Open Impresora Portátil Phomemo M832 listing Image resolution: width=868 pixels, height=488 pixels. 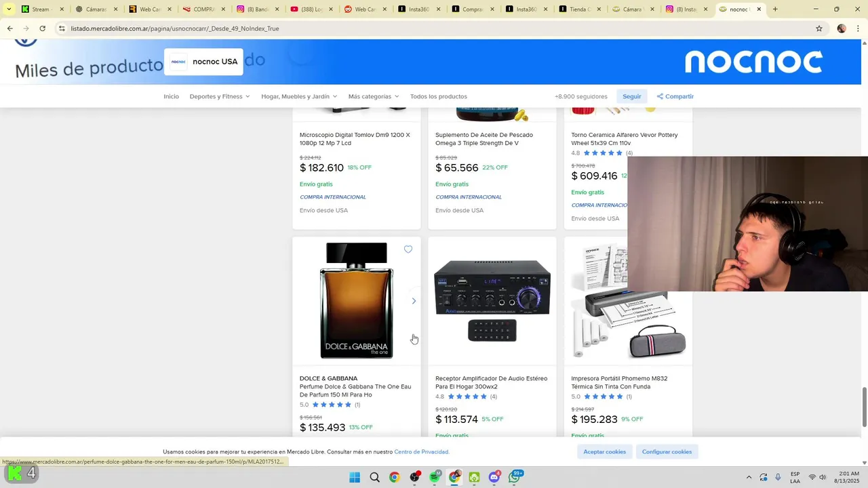click(619, 382)
